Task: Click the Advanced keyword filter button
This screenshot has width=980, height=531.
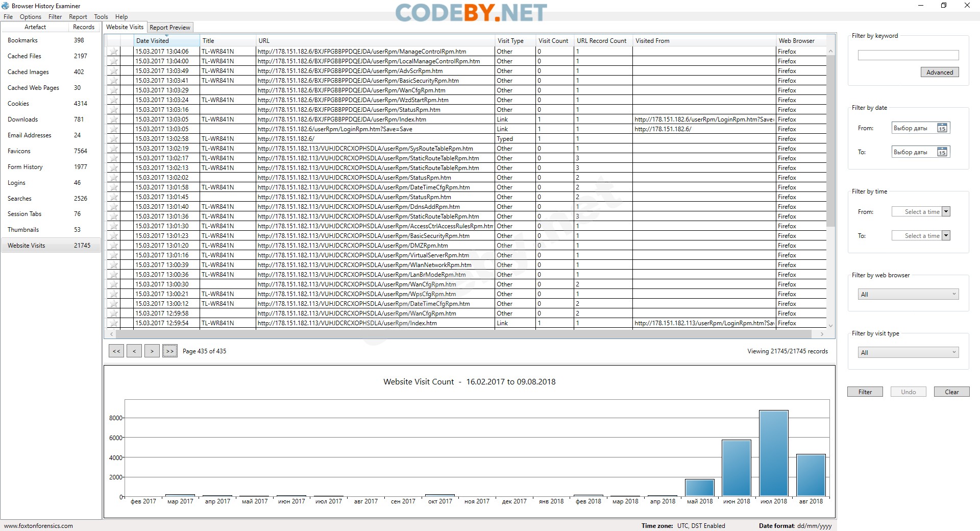Action: click(x=940, y=73)
